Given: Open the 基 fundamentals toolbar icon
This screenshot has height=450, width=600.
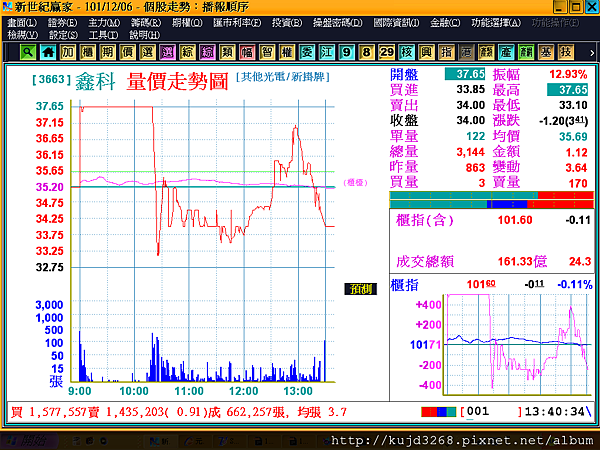Looking at the screenshot, I should pos(546,52).
